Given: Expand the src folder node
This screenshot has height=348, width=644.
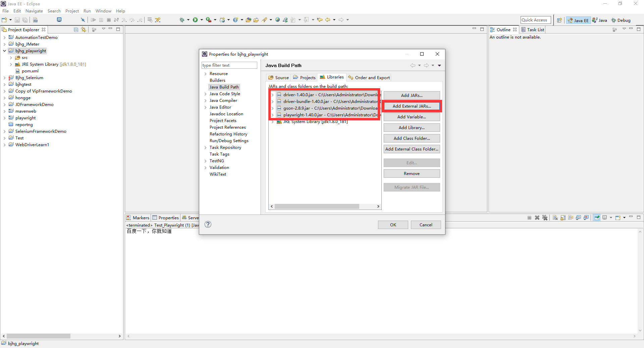Looking at the screenshot, I should (x=11, y=58).
